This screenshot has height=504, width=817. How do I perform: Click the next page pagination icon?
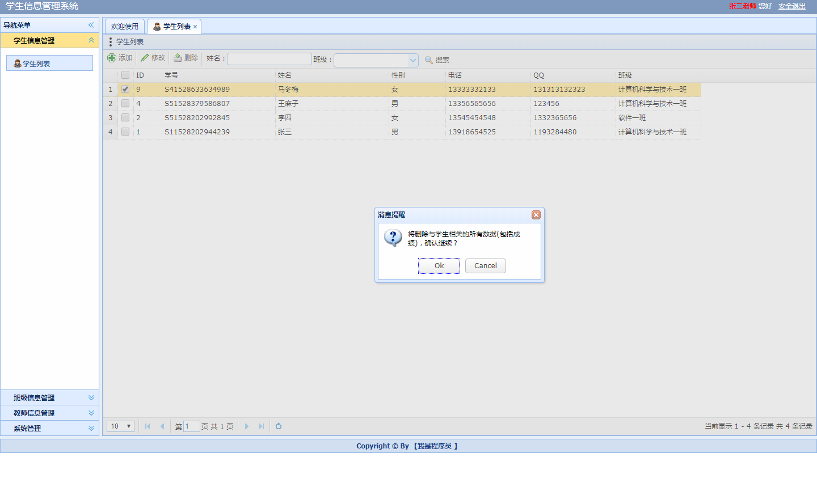247,426
